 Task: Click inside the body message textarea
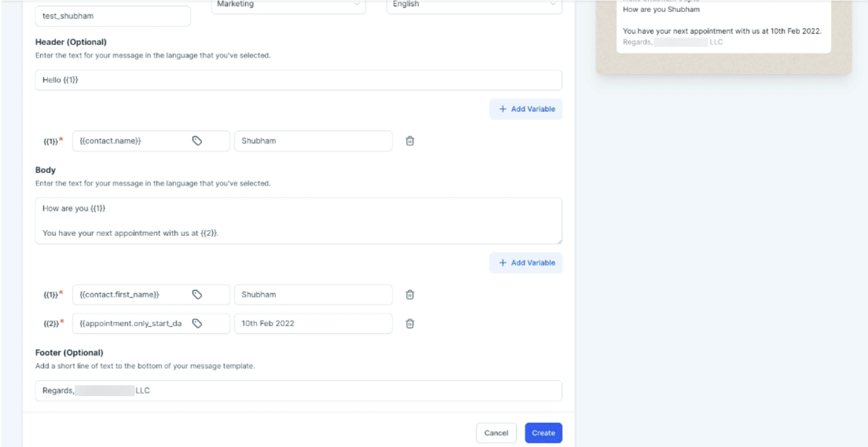[298, 221]
